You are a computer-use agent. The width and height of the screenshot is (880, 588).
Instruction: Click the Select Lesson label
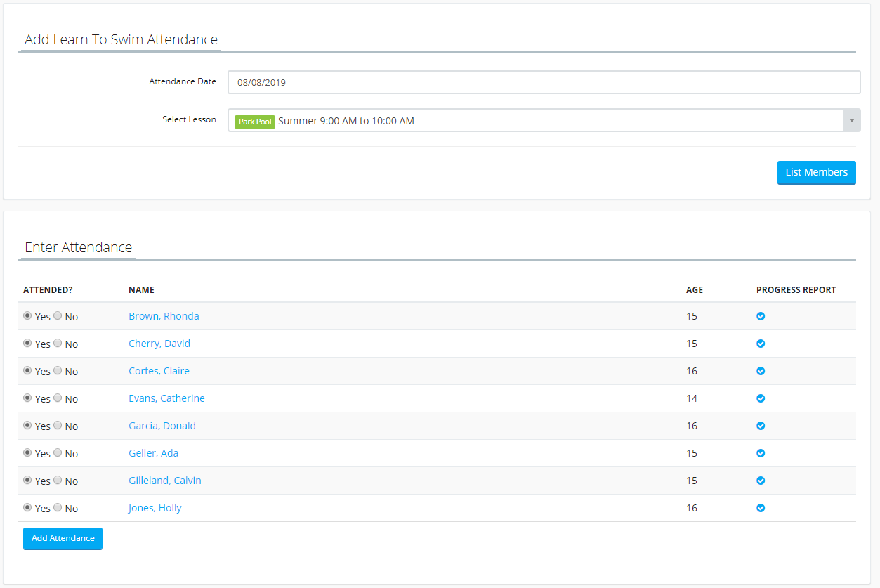tap(189, 119)
